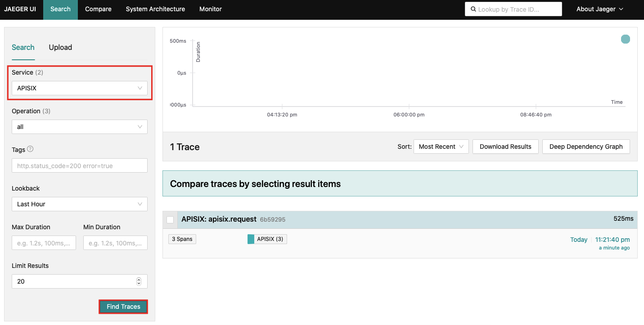Switch to the Upload tab
Image resolution: width=644 pixels, height=325 pixels.
click(x=60, y=48)
